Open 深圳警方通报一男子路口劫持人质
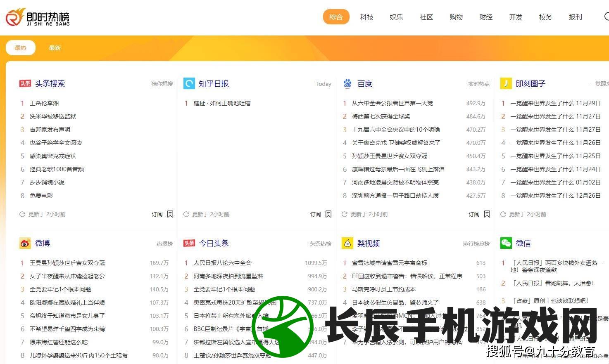The width and height of the screenshot is (609, 364). click(395, 196)
